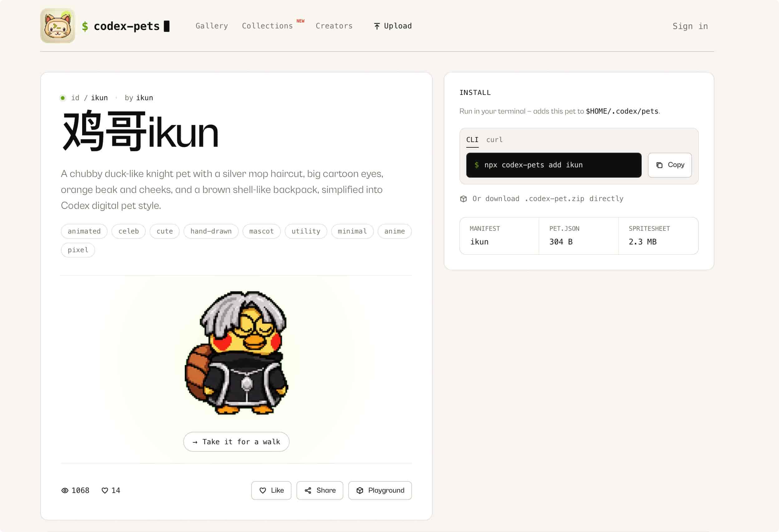This screenshot has width=779, height=532.
Task: Go to the Creators page
Action: [334, 26]
